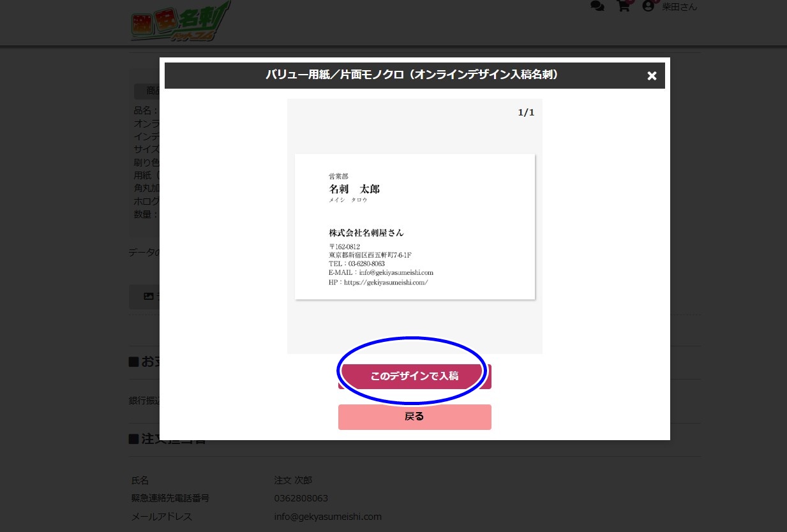Click the 1/1 page indicator
This screenshot has width=787, height=532.
coord(526,113)
